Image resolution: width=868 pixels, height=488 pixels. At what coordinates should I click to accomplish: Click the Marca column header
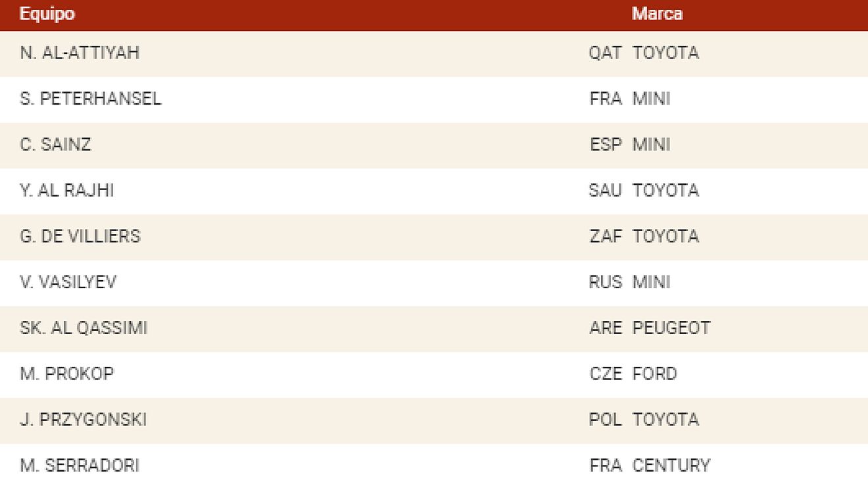coord(657,14)
